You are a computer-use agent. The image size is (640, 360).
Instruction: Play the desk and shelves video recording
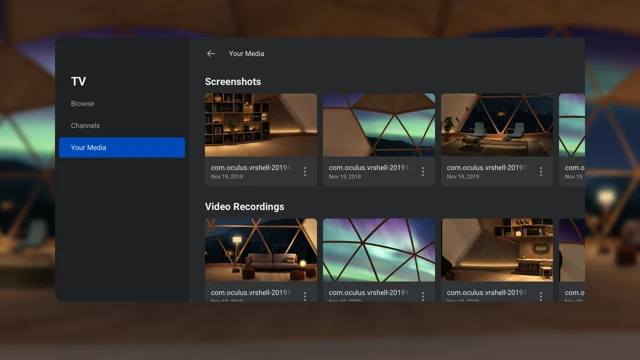[x=497, y=250]
